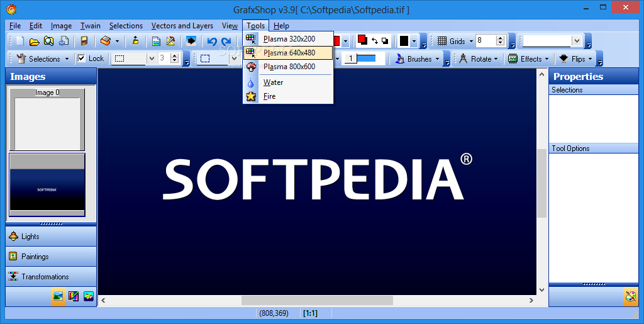Click the magnifier browse-folder icon
This screenshot has height=324, width=644.
click(x=49, y=41)
